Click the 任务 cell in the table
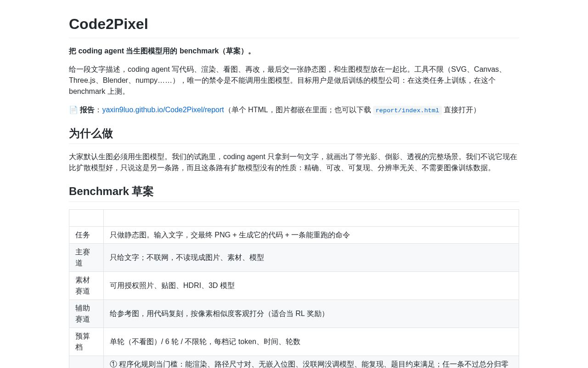Viewport: 588px width, 368px height. coord(86,235)
